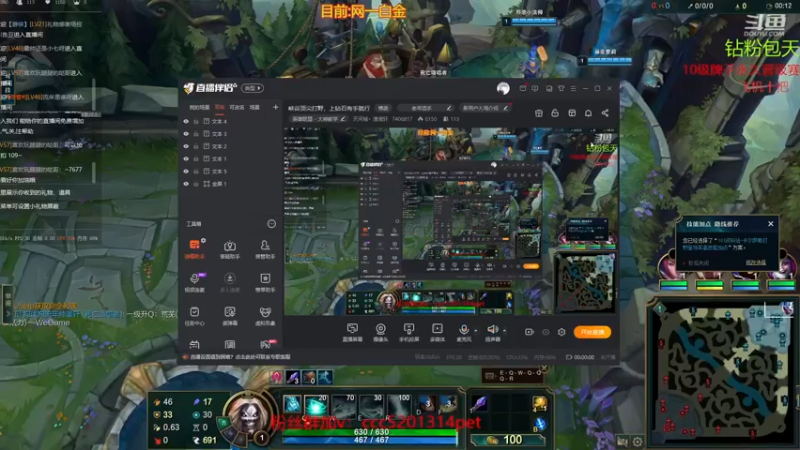
Task: Click the champion portrait in game HUD
Action: tap(248, 414)
